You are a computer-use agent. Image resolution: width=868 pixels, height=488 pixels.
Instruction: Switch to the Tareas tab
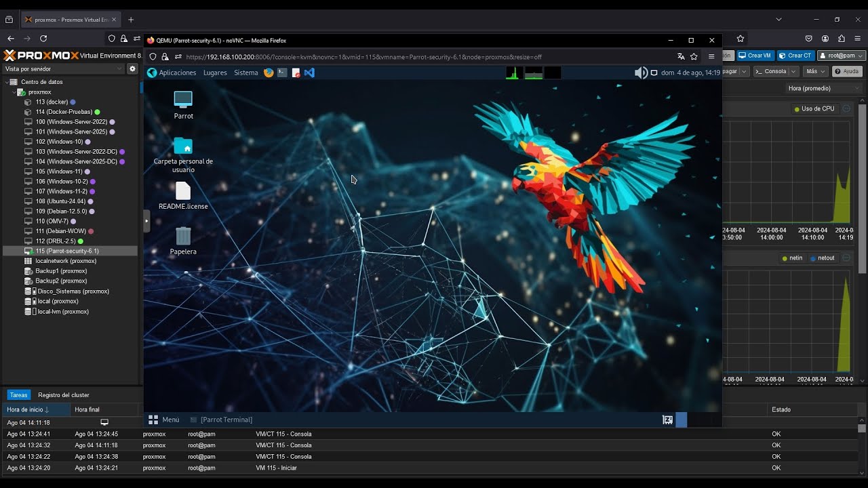pos(19,394)
